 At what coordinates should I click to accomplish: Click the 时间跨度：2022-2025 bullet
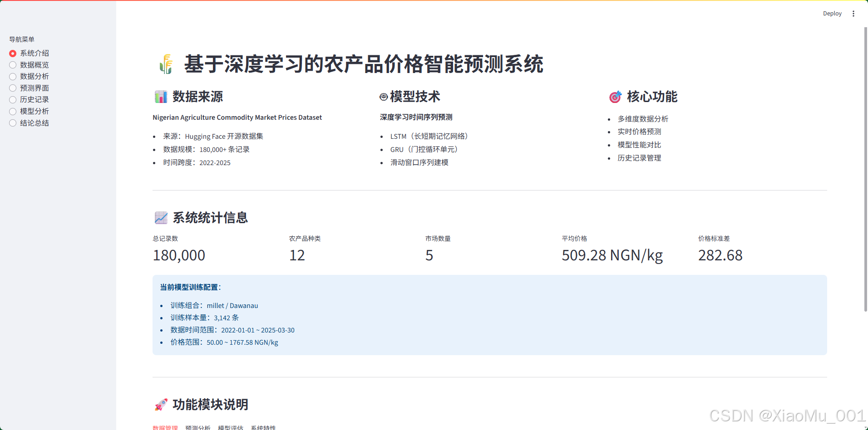pyautogui.click(x=197, y=162)
